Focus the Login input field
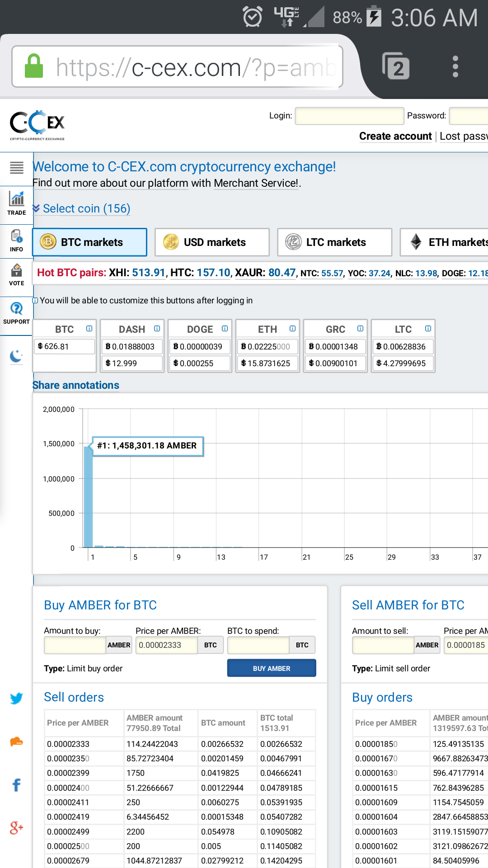The height and width of the screenshot is (868, 488). tap(349, 116)
